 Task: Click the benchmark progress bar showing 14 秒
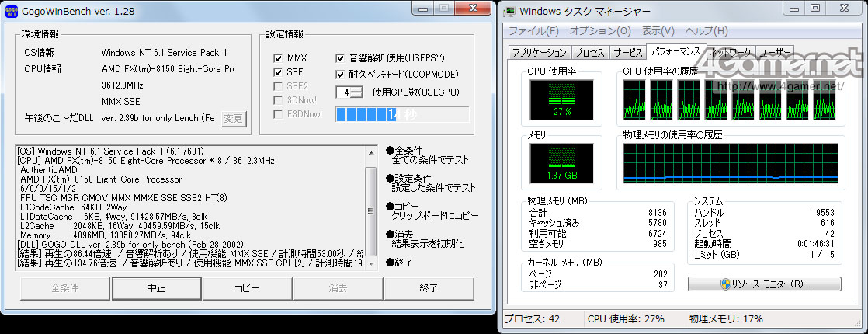402,115
